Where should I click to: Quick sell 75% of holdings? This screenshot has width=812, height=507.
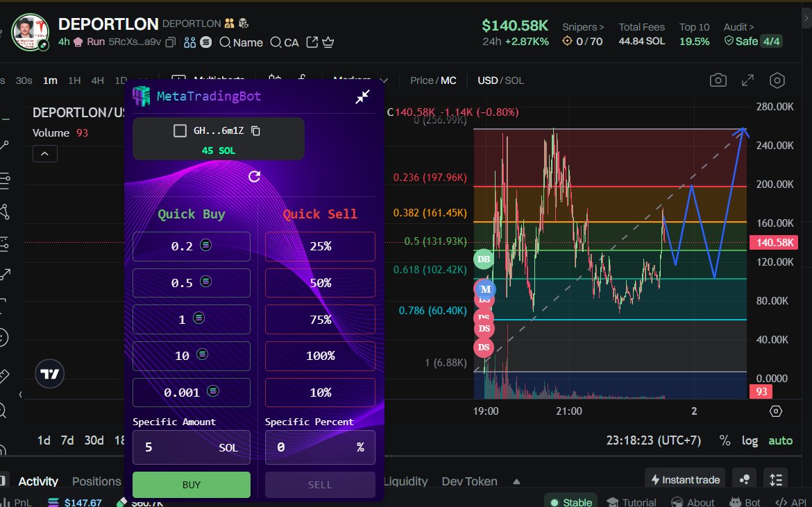[320, 319]
